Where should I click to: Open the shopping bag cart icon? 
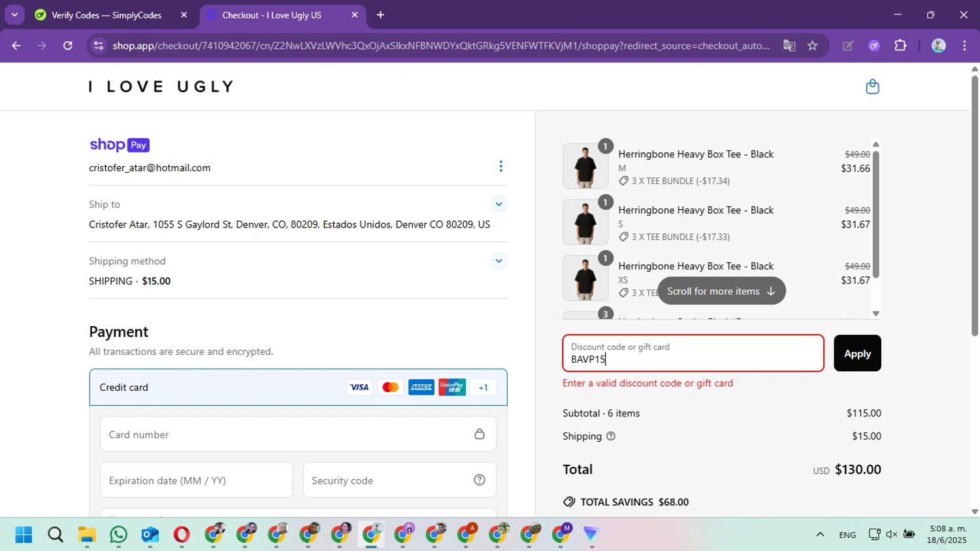coord(872,86)
